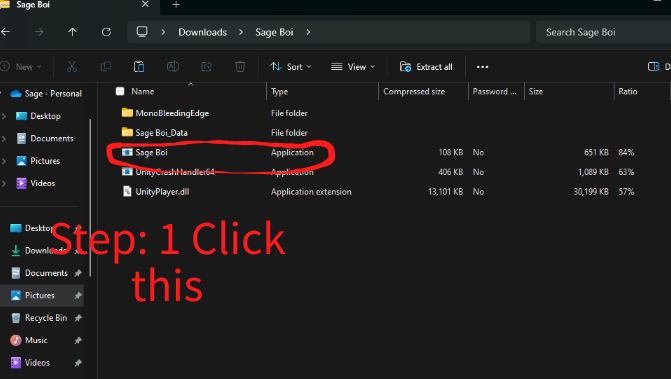
Task: Select the Sage Boi application icon
Action: pos(127,152)
